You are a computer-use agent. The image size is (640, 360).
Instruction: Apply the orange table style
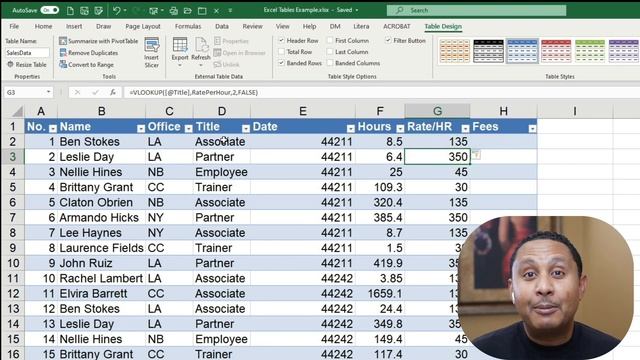[454, 51]
